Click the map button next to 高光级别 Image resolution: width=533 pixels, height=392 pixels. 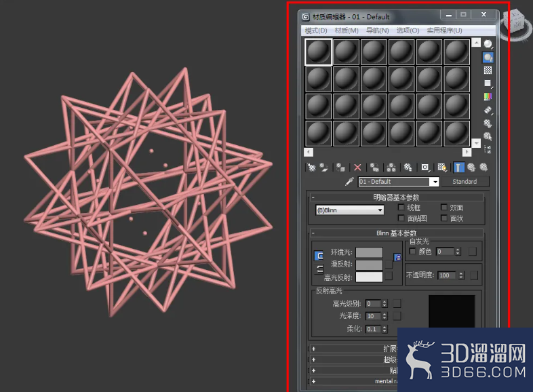(397, 303)
